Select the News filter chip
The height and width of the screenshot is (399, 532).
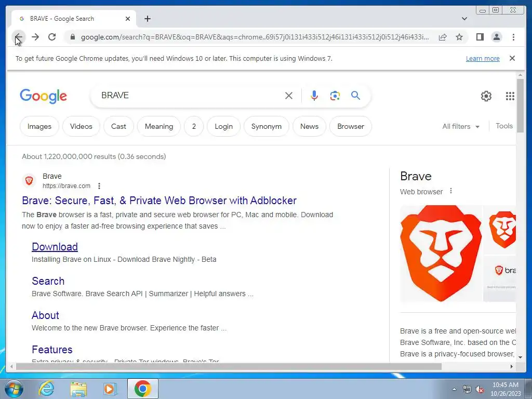[x=309, y=126]
